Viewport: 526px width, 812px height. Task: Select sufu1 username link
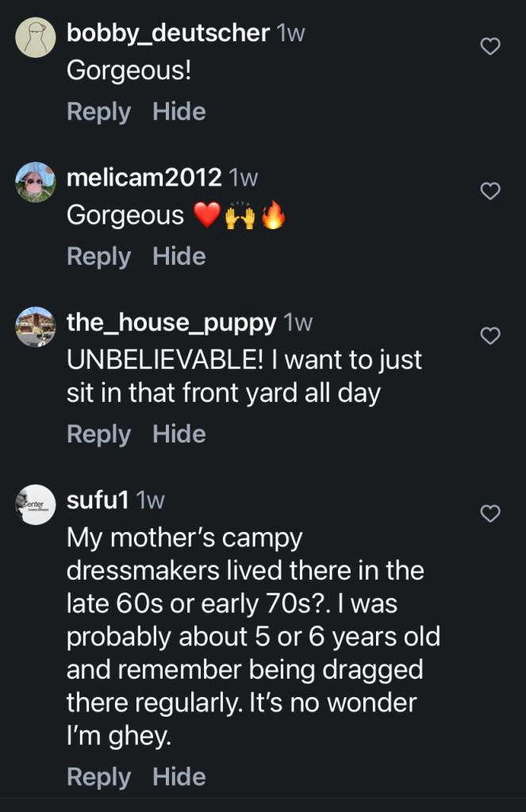98,500
